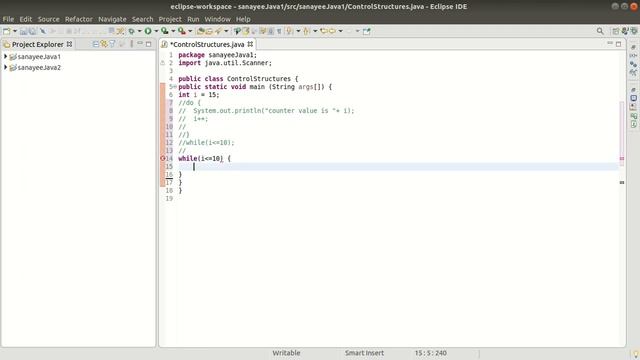This screenshot has height=360, width=640.
Task: Click the Pin Editor icon
Action: 367,31
